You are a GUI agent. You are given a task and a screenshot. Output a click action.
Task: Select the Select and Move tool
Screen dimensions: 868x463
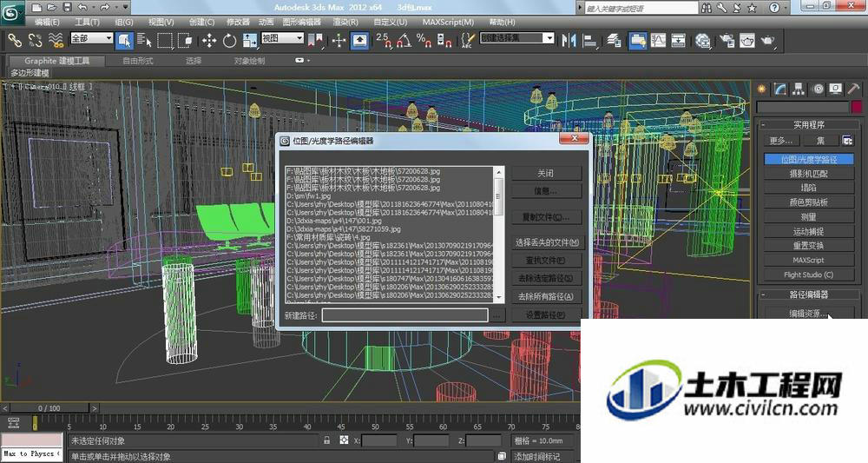pyautogui.click(x=208, y=41)
